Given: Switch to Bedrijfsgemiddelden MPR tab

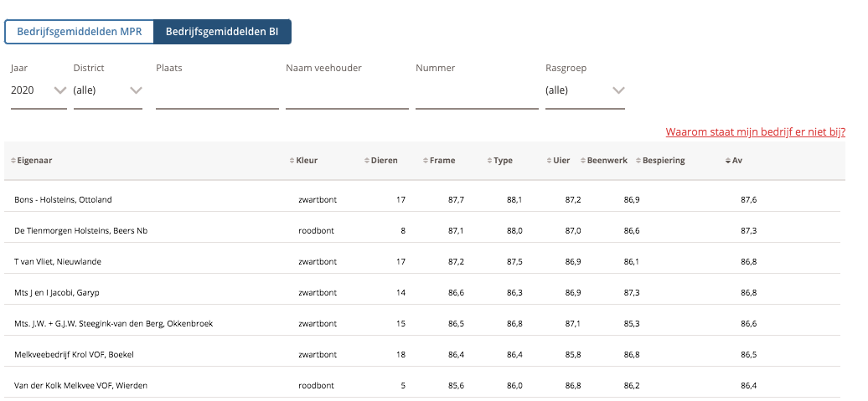Looking at the screenshot, I should point(80,32).
